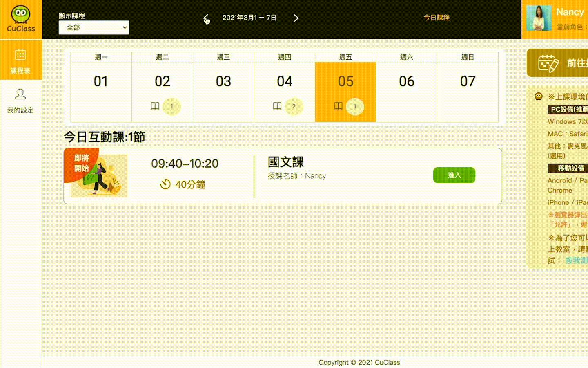588x368 pixels.
Task: Go to next week arrow
Action: pos(296,18)
